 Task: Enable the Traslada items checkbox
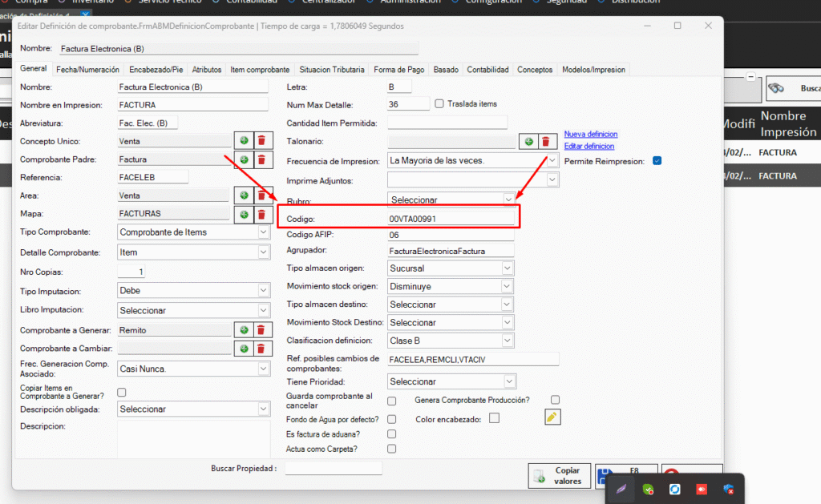coord(439,103)
